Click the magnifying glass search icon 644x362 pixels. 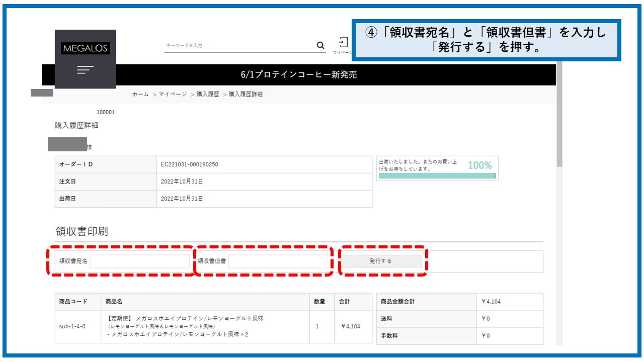[320, 46]
